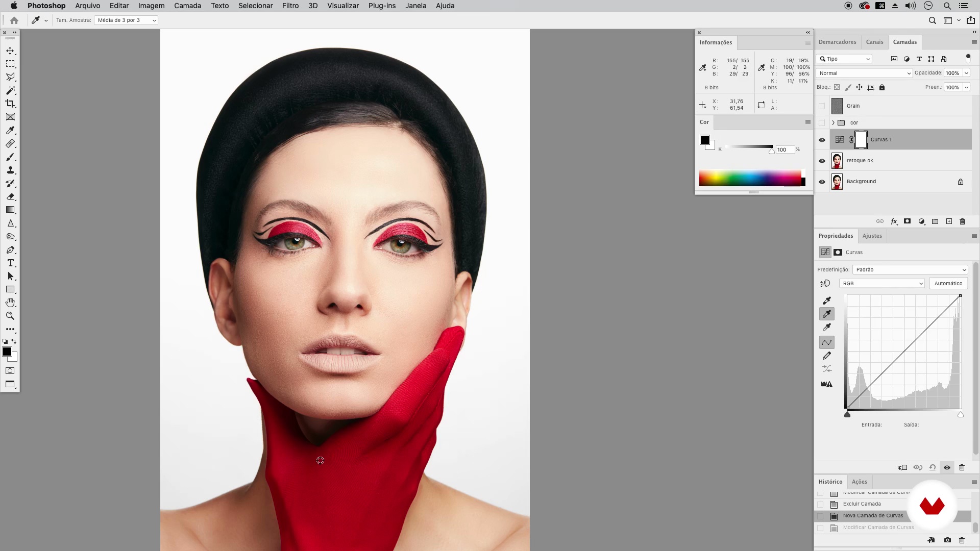
Task: Click the Automático button
Action: [948, 283]
